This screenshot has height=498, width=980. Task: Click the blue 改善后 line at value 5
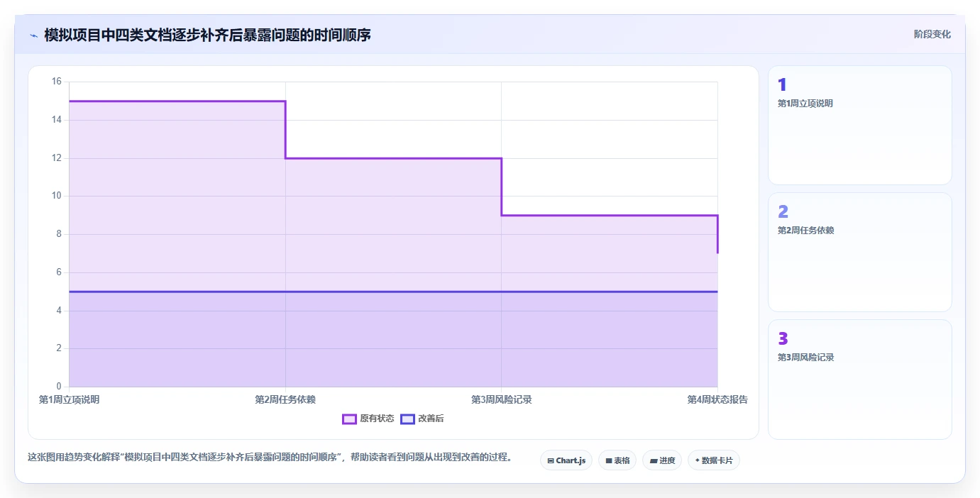tap(393, 292)
